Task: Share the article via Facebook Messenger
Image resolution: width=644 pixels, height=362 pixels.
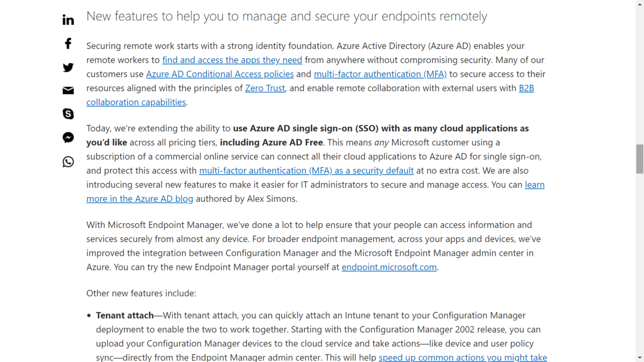Action: click(x=68, y=138)
